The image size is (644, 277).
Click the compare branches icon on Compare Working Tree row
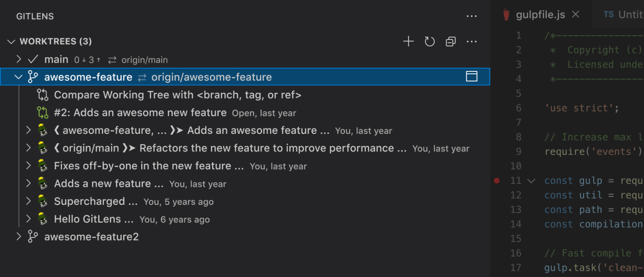point(42,95)
